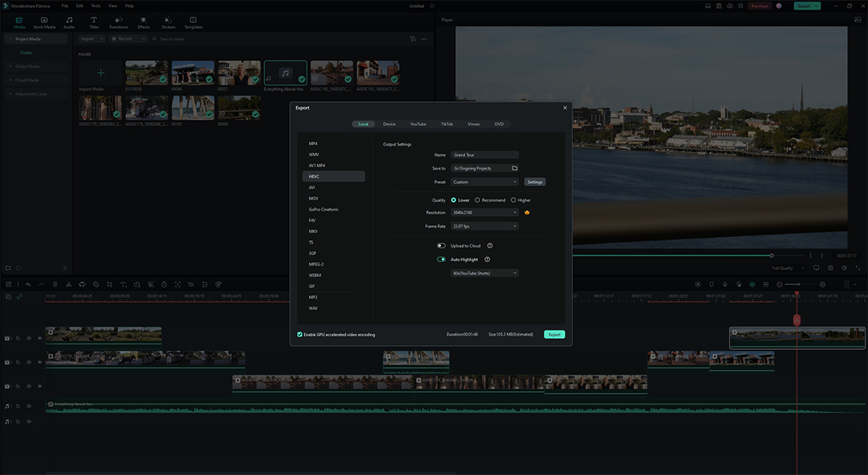The height and width of the screenshot is (475, 868).
Task: Switch to the YouTube export tab
Action: (418, 124)
